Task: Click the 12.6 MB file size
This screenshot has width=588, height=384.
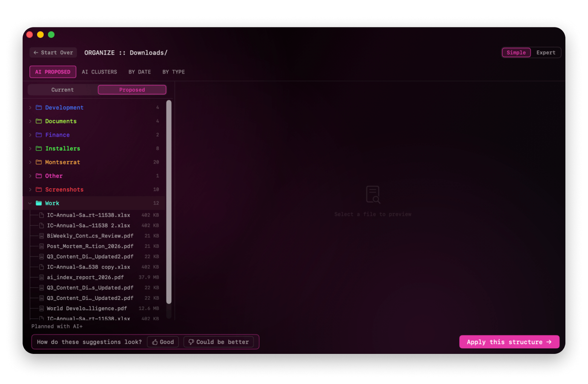Action: [x=149, y=308]
